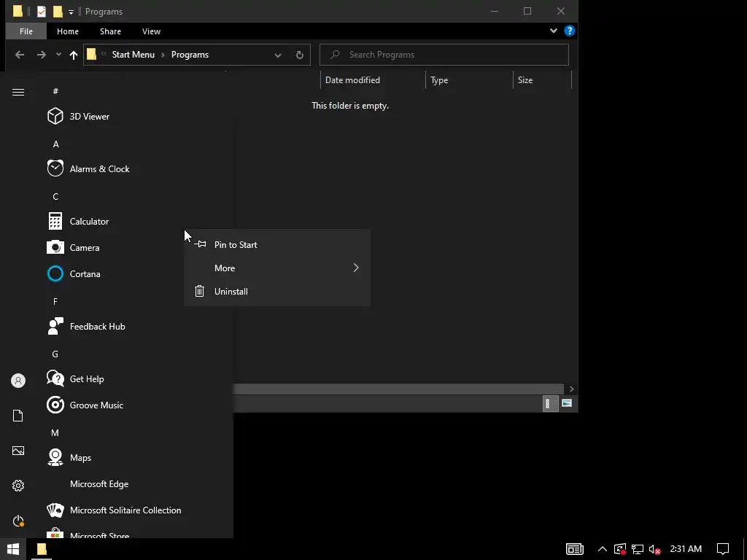This screenshot has width=747, height=560.
Task: Open the 3D Viewer app icon
Action: tap(55, 116)
